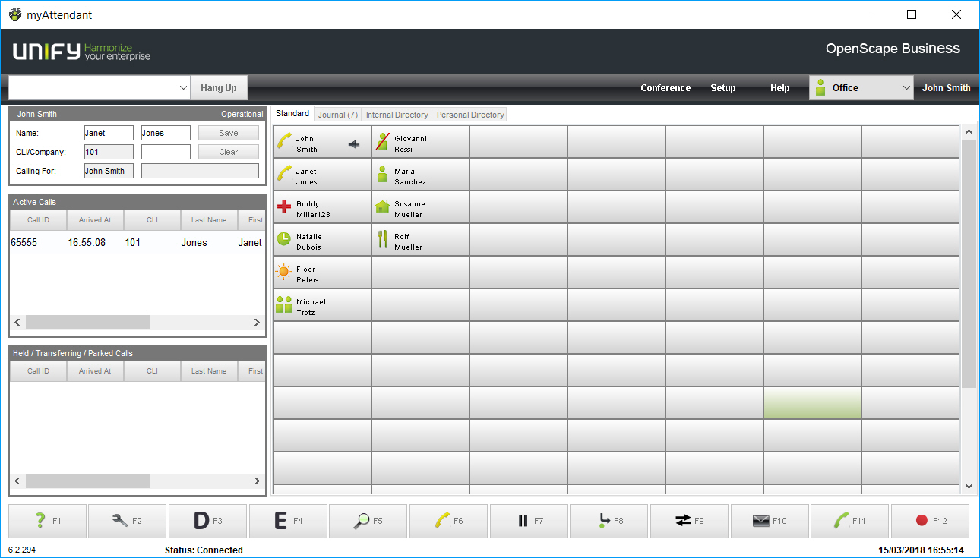Open the Conference menu
Viewport: 980px width, 558px height.
(665, 88)
